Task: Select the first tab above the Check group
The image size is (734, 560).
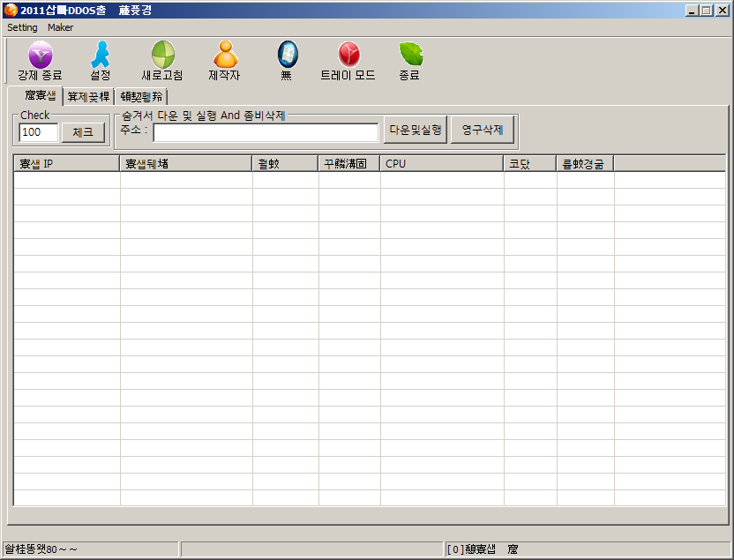Action: point(35,95)
